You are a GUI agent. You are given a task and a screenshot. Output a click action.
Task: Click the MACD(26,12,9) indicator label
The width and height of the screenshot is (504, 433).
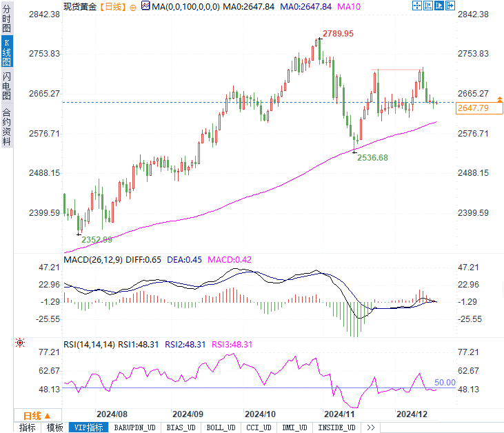click(x=93, y=259)
